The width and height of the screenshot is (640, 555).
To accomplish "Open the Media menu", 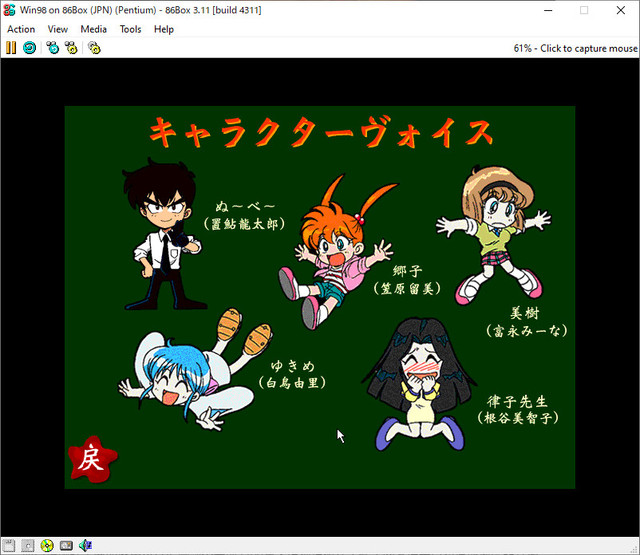I will coord(93,29).
